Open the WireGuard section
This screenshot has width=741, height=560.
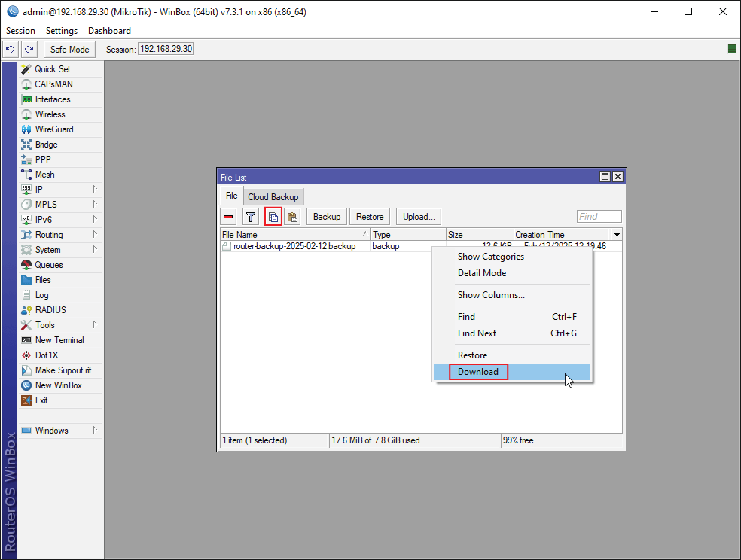pyautogui.click(x=53, y=129)
